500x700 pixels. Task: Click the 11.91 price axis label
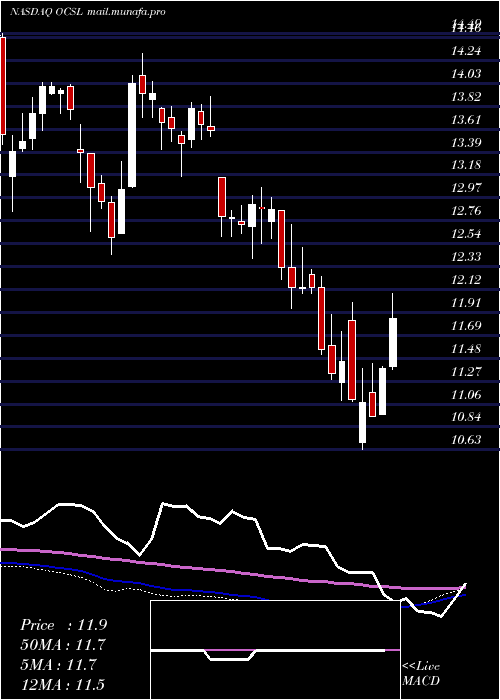pos(467,303)
